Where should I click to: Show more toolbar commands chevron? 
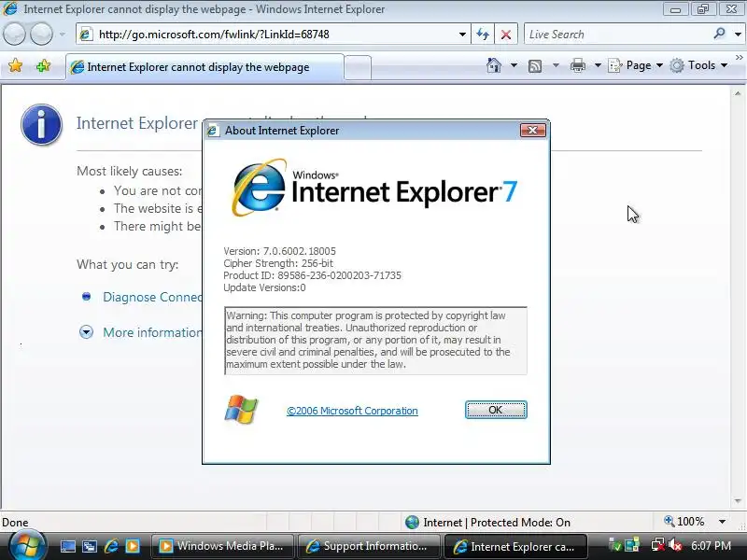(739, 58)
